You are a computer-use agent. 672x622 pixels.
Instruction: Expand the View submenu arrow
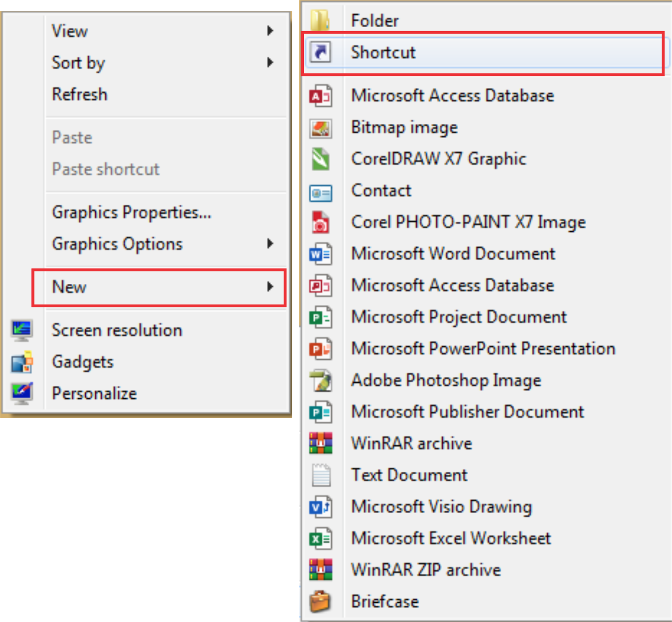click(270, 30)
